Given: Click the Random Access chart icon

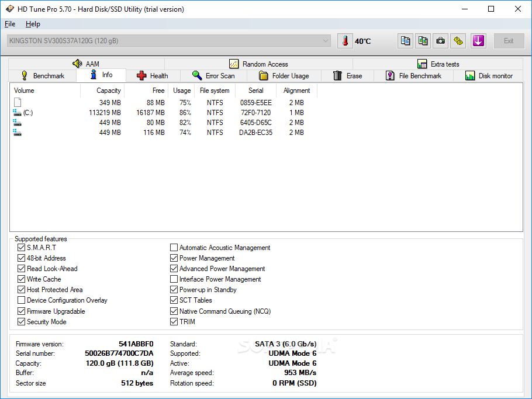Looking at the screenshot, I should click(x=234, y=64).
